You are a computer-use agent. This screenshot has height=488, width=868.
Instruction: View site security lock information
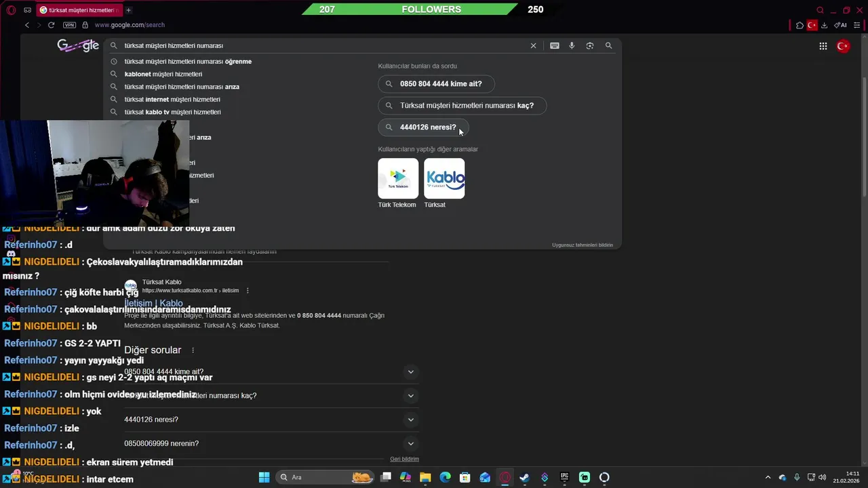click(x=85, y=25)
